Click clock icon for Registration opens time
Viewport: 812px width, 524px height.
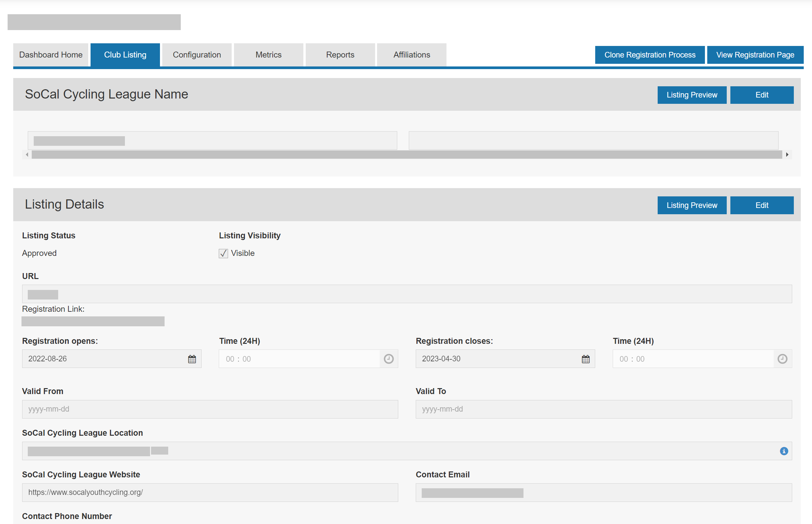point(389,359)
